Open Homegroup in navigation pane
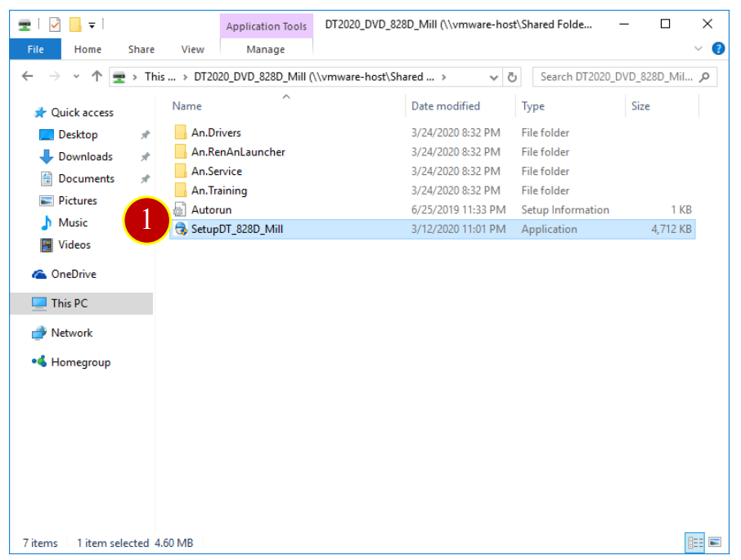The width and height of the screenshot is (741, 560). [81, 362]
